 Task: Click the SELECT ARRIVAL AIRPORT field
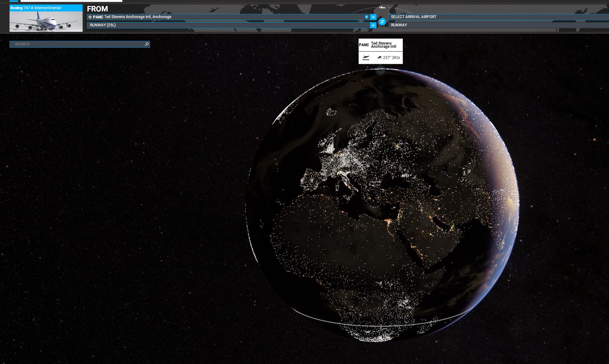tap(498, 17)
